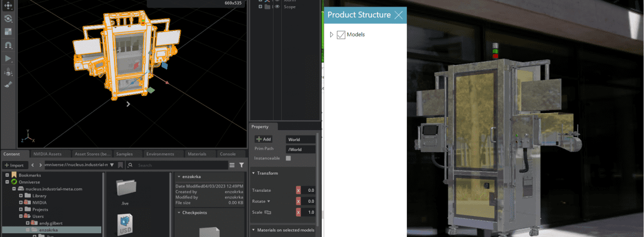Open the Content filter funnel icon
This screenshot has width=644, height=237.
pos(242,165)
